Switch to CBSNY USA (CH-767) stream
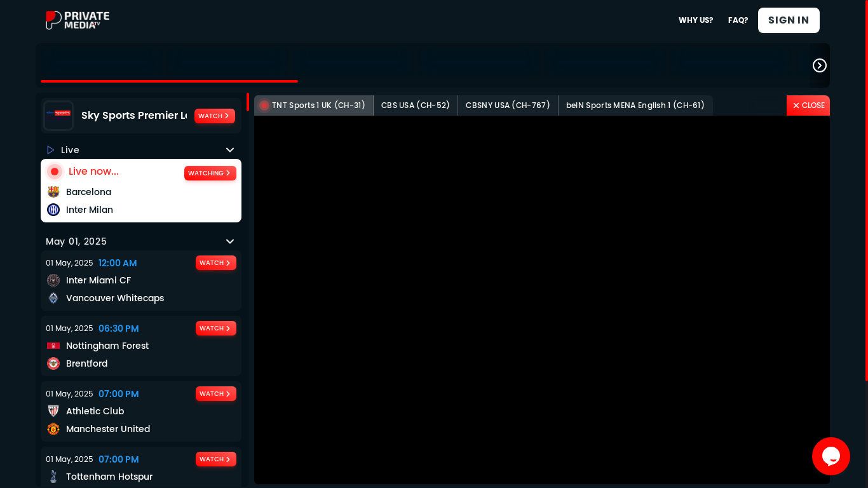The image size is (868, 488). (508, 105)
